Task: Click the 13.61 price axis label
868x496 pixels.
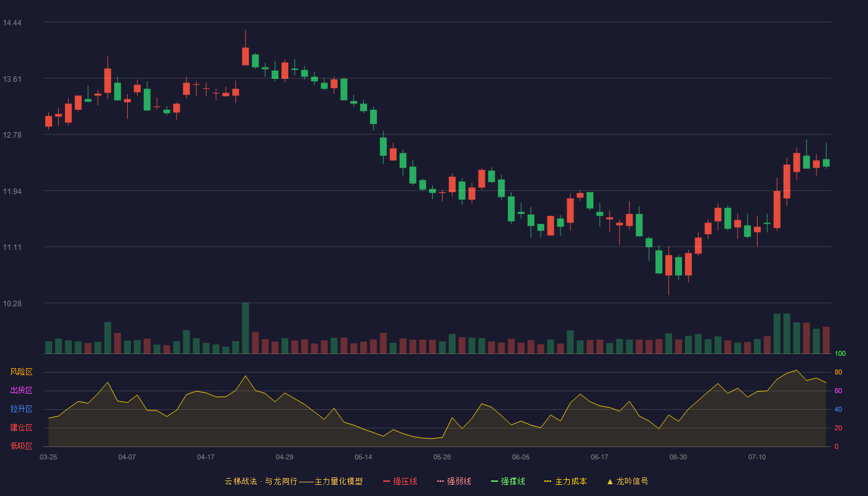Action: 12,79
